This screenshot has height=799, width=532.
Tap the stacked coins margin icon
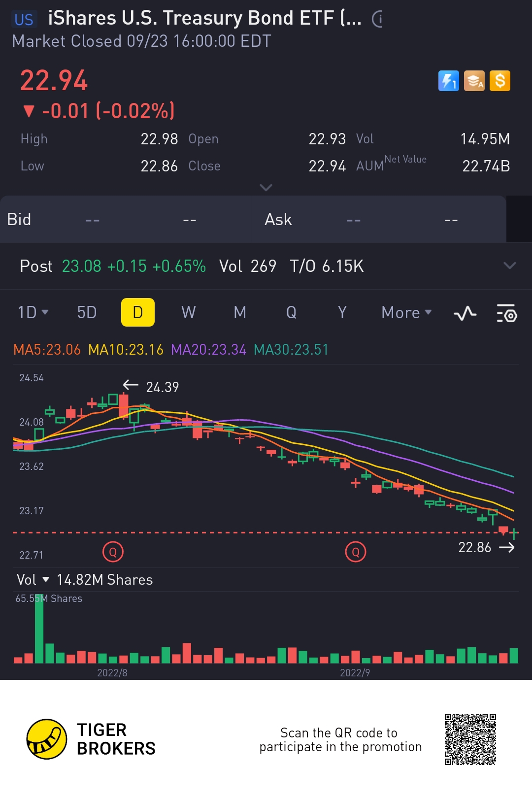pos(474,81)
